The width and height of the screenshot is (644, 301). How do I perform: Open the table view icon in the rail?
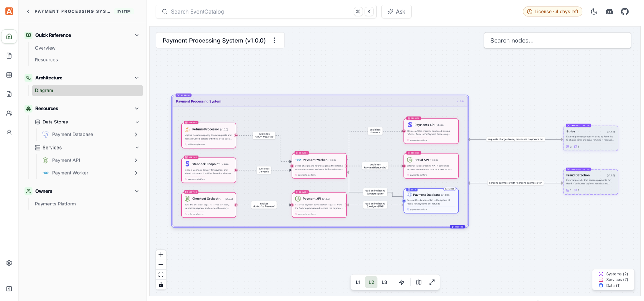(9, 75)
